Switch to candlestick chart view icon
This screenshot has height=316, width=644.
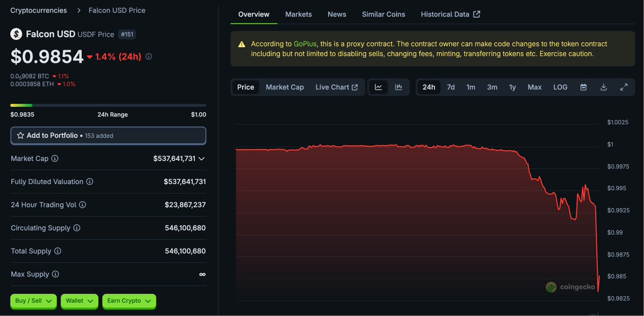click(x=399, y=87)
